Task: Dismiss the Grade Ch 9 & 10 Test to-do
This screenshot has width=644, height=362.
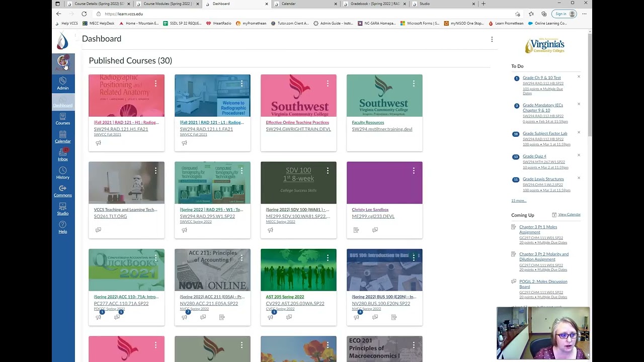Action: click(x=579, y=77)
